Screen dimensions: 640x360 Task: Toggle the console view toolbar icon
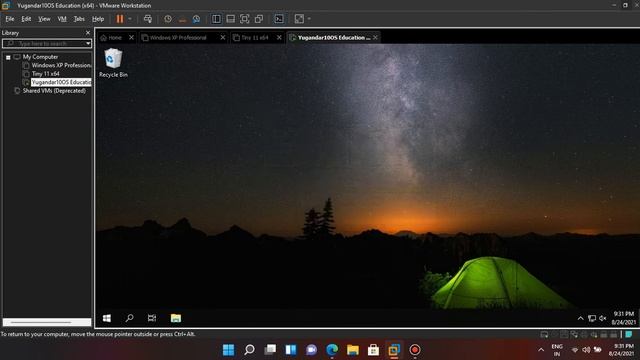pos(279,19)
